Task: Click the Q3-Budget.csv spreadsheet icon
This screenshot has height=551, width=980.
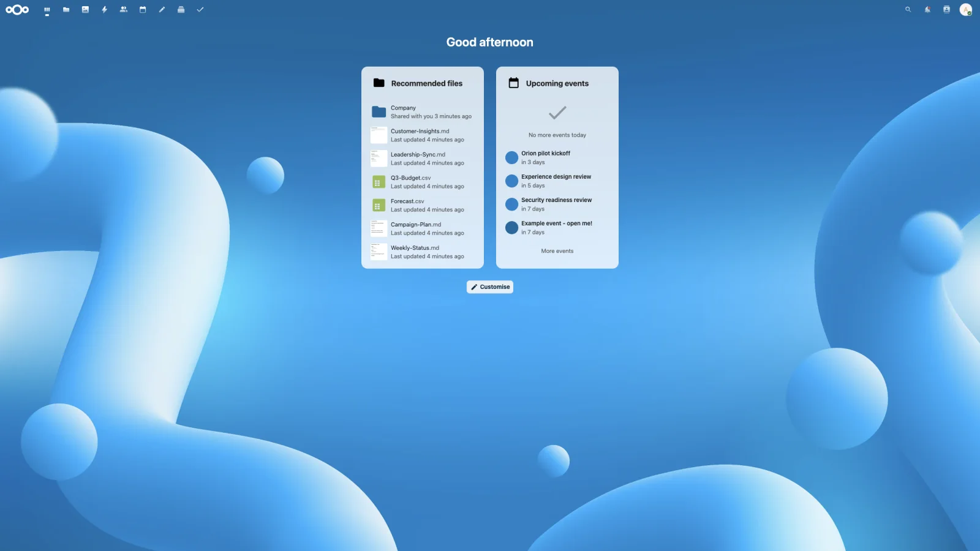Action: tap(379, 182)
